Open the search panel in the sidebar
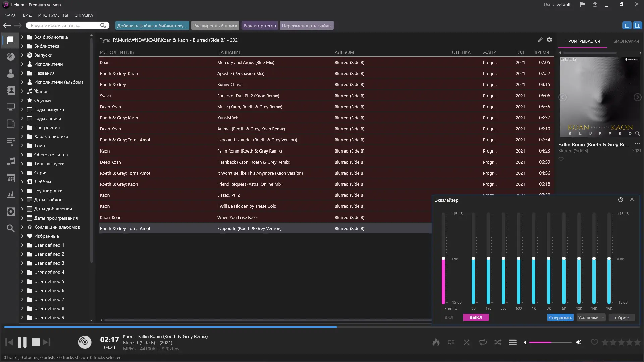Screen dimensions: 644x362 click(x=11, y=228)
